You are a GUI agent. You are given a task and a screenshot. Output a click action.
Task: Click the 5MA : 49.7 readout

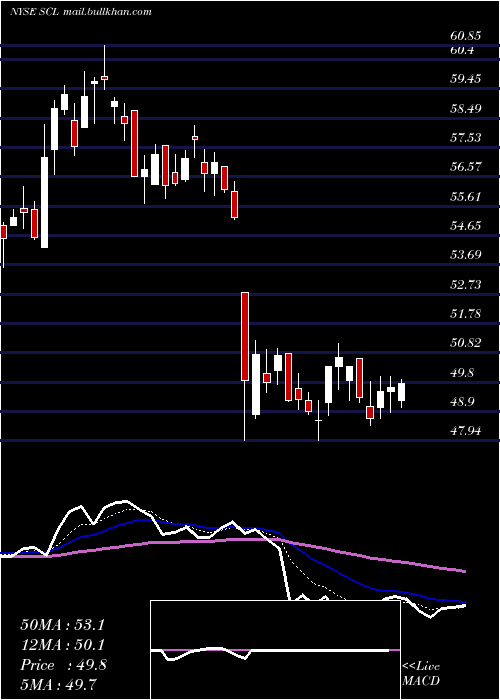(x=59, y=685)
